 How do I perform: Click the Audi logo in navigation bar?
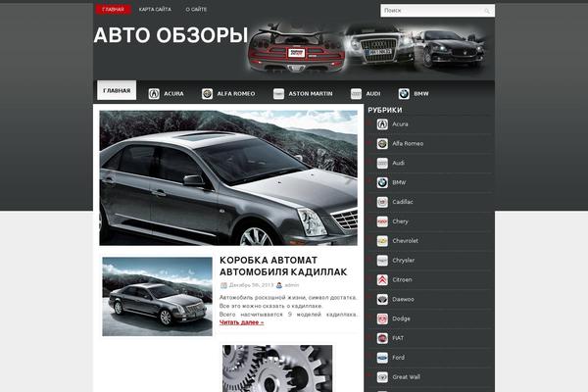click(356, 94)
